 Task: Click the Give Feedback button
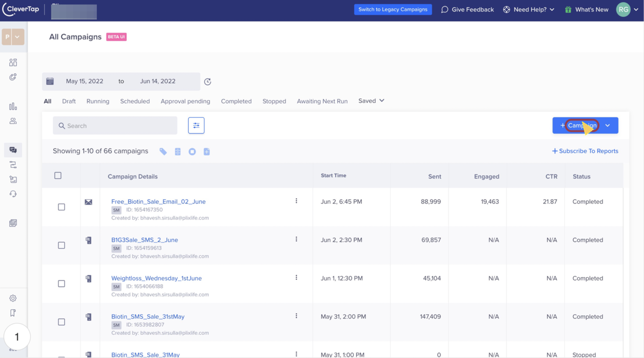pos(467,9)
